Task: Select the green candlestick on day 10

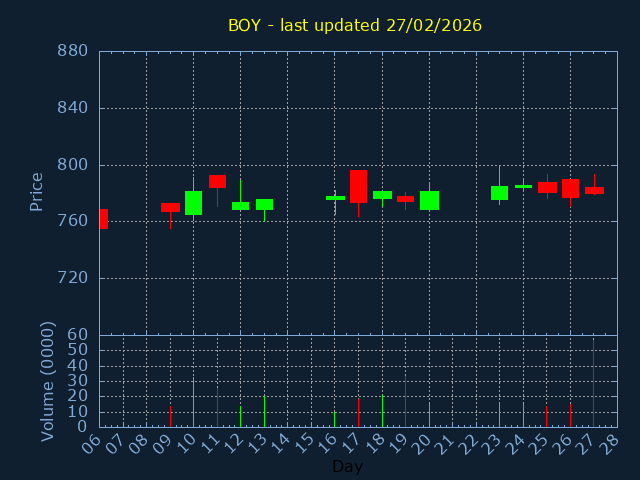Action: pyautogui.click(x=193, y=203)
